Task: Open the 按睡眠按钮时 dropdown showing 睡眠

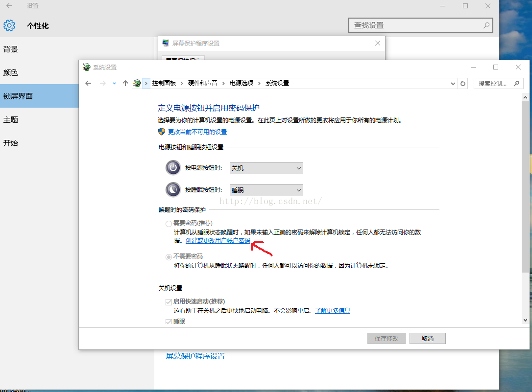Action: (x=266, y=190)
